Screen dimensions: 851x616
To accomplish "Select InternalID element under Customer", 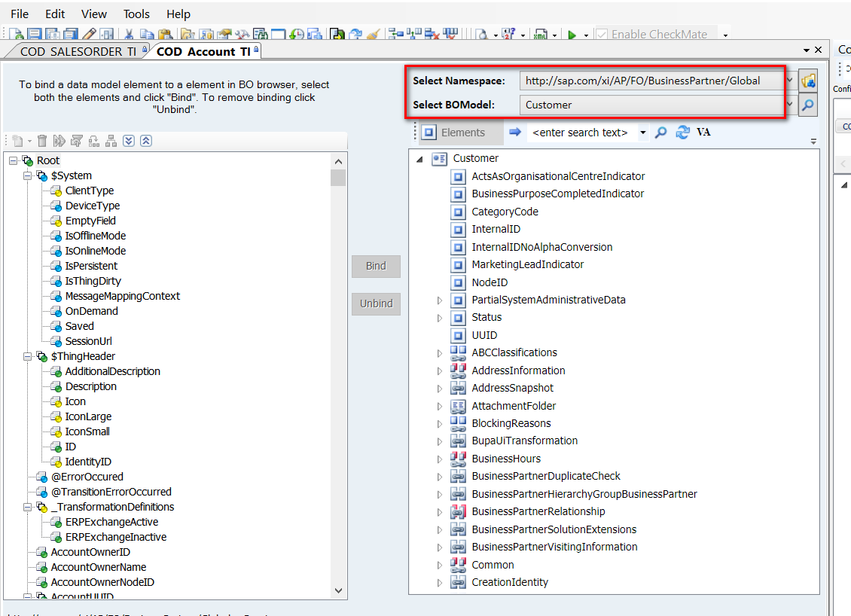I will 496,229.
